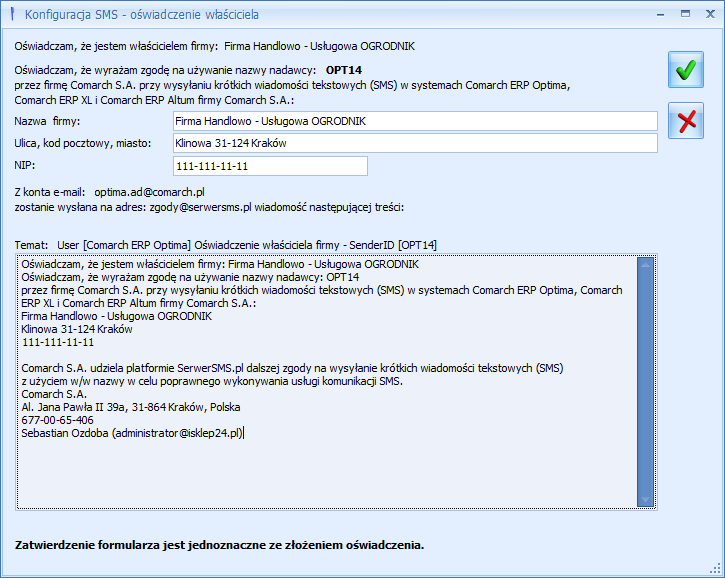This screenshot has width=725, height=578.
Task: Edit the NIP field 111-111-11-11
Action: point(270,166)
